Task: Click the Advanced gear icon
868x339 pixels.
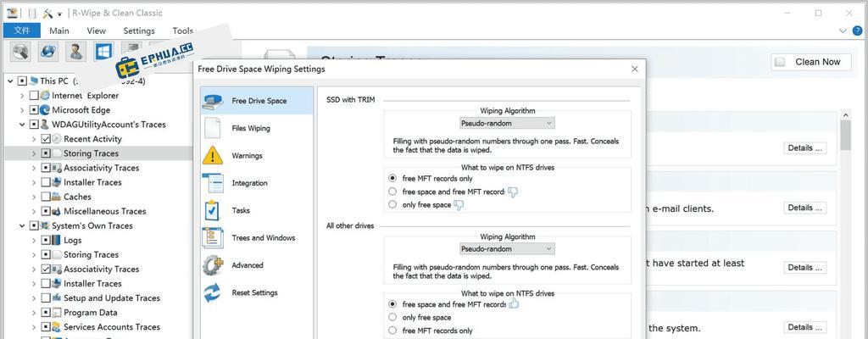Action: [213, 265]
